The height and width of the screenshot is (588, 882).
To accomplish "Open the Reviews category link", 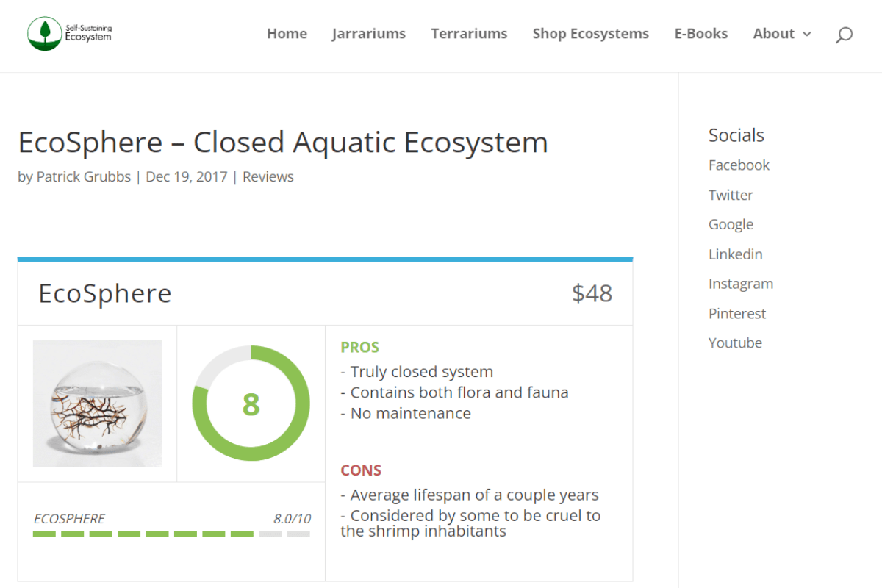I will pyautogui.click(x=268, y=177).
